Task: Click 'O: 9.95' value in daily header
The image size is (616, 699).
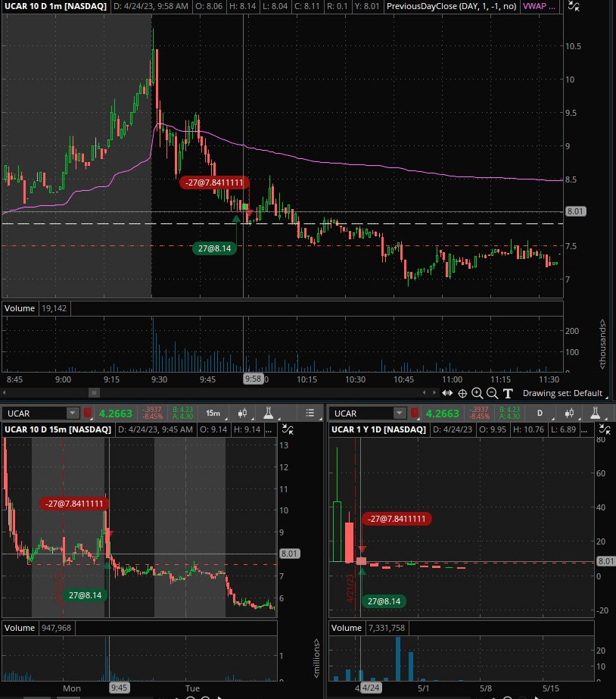Action: [493, 429]
